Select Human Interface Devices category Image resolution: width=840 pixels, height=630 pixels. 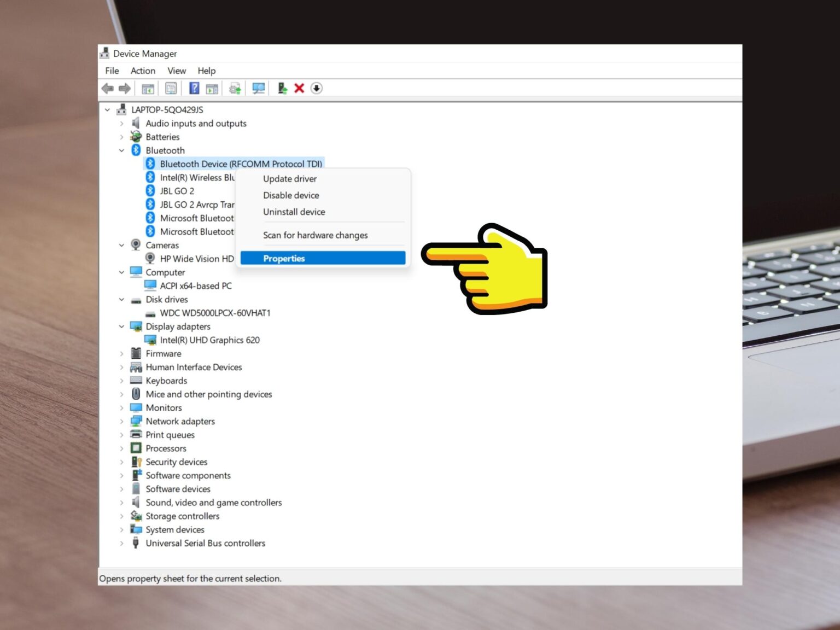[194, 367]
